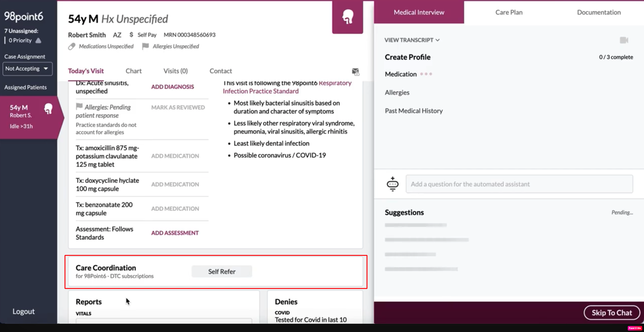
Task: Click the priority bell icon in sidebar
Action: pyautogui.click(x=38, y=40)
